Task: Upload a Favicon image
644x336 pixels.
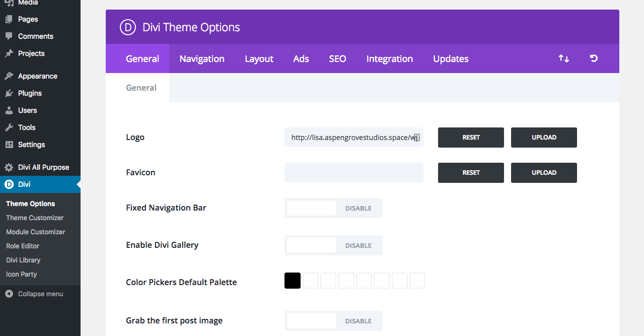Action: (x=544, y=173)
